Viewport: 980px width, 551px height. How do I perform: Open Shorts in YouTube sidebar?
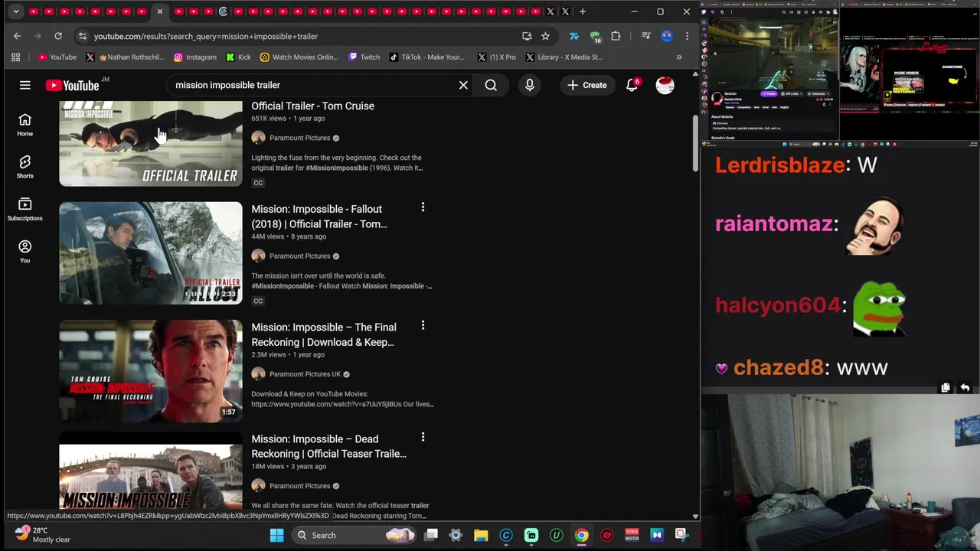[x=25, y=167]
